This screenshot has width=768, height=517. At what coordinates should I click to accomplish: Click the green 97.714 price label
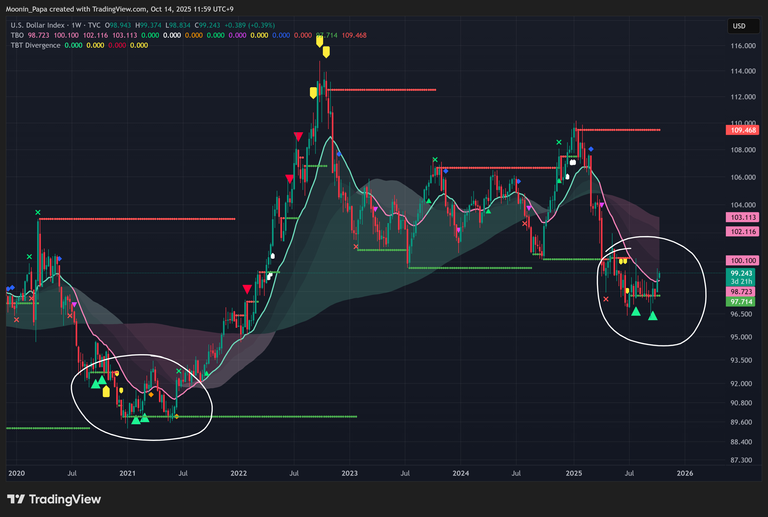click(x=742, y=301)
